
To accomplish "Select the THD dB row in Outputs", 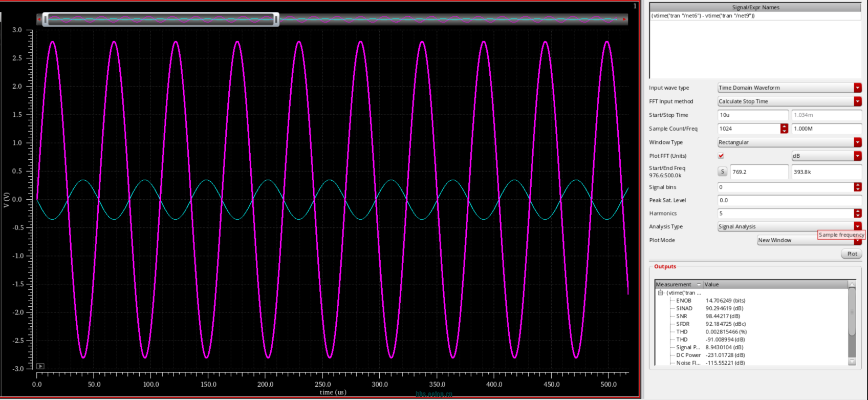I will (751, 340).
